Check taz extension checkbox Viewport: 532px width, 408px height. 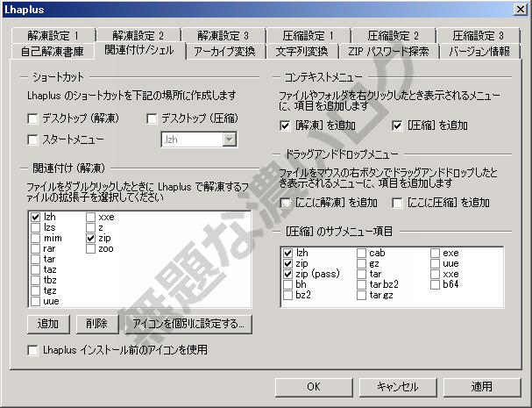click(36, 269)
